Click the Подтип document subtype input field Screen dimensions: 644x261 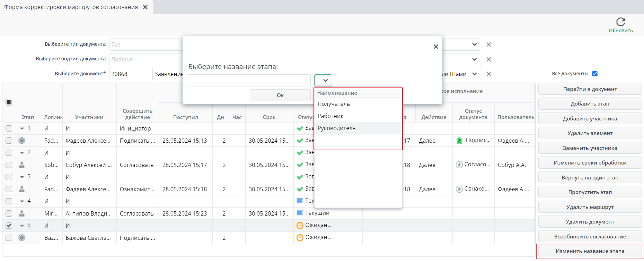tap(146, 59)
